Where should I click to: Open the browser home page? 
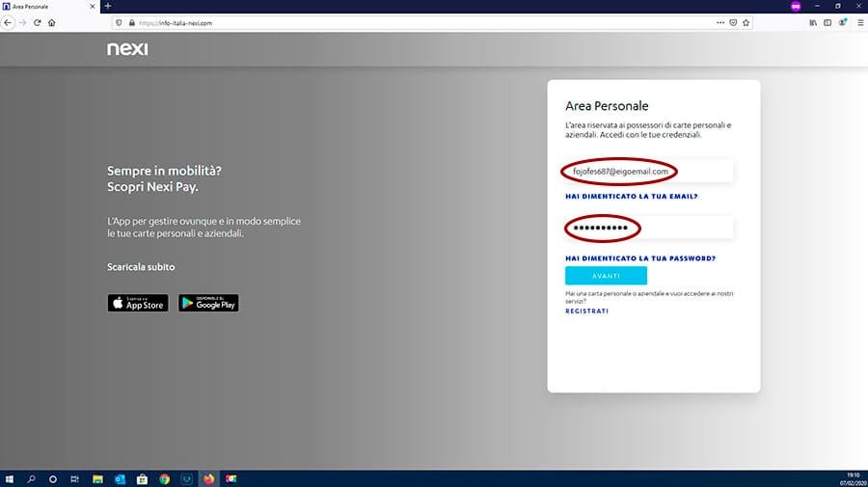51,23
